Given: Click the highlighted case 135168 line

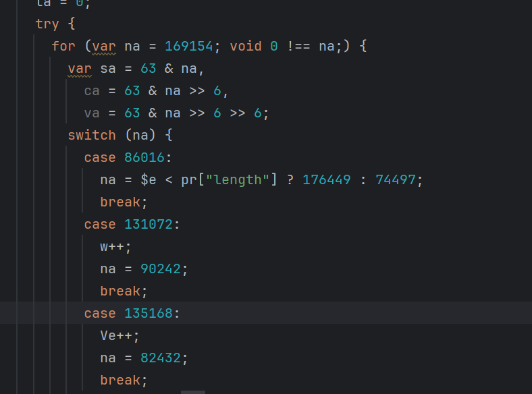Looking at the screenshot, I should pyautogui.click(x=132, y=313).
